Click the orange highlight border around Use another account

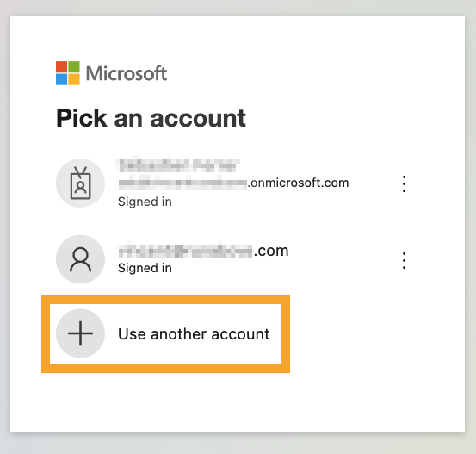point(165,300)
